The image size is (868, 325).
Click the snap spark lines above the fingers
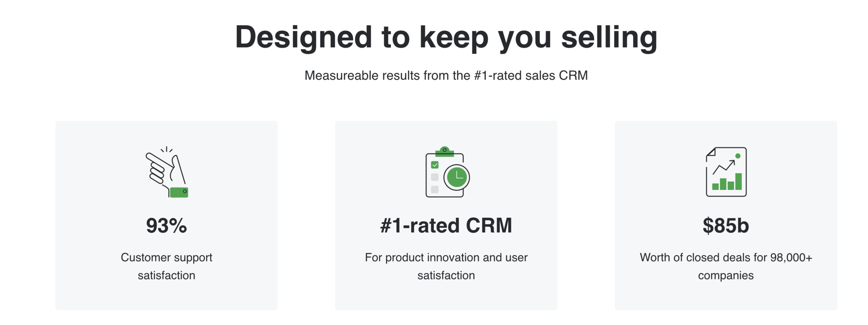[166, 149]
